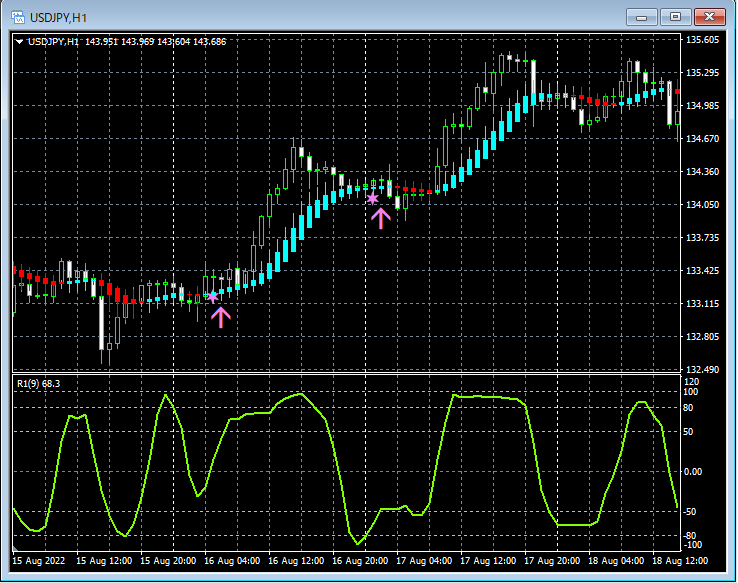Click time axis label 16 Aug 04:00

point(232,561)
